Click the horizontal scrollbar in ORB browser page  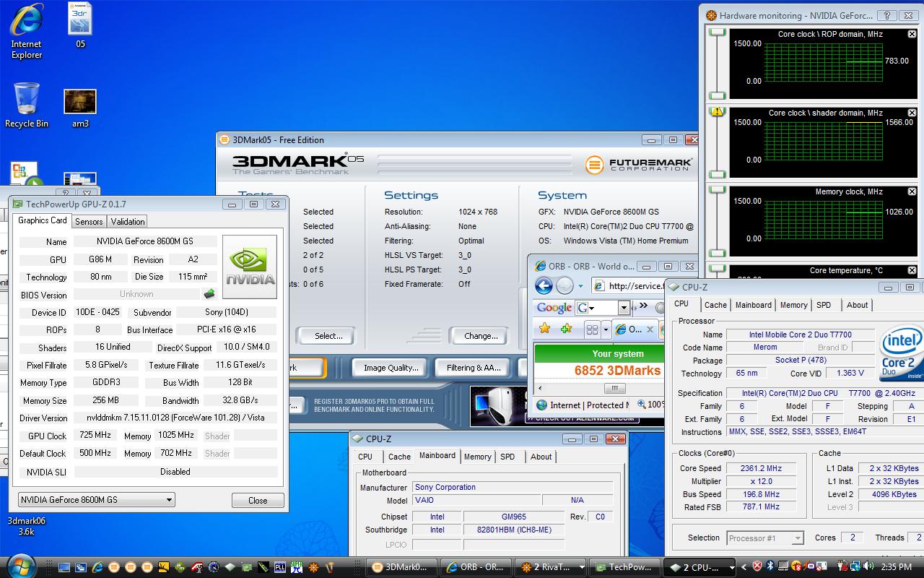click(x=614, y=388)
